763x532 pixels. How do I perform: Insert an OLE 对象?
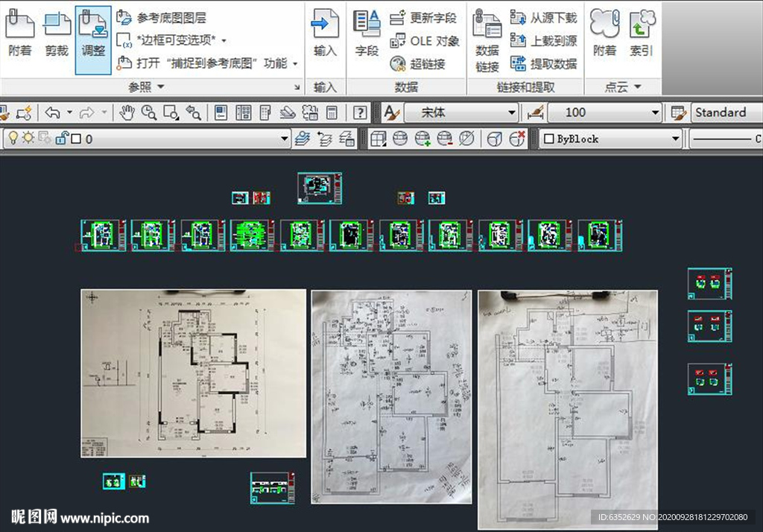424,41
